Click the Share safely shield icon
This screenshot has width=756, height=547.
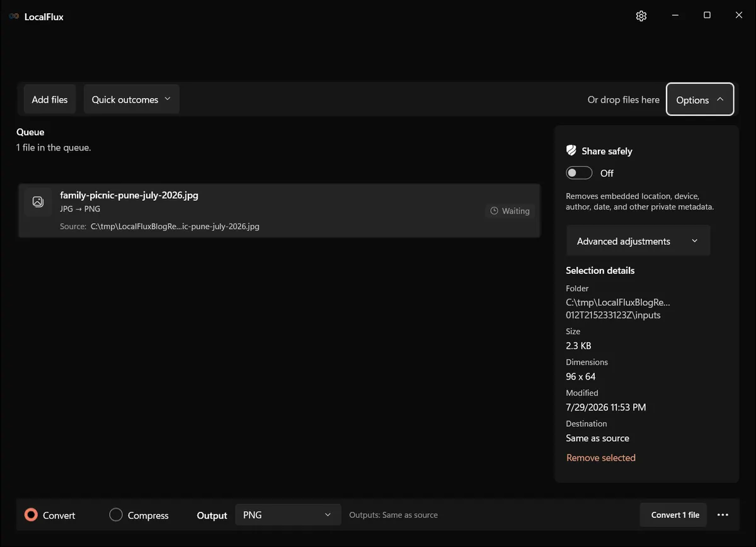(x=571, y=150)
